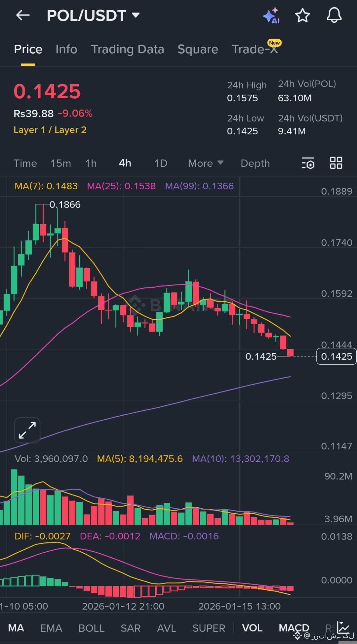
Task: Switch to the Info tab
Action: point(66,49)
